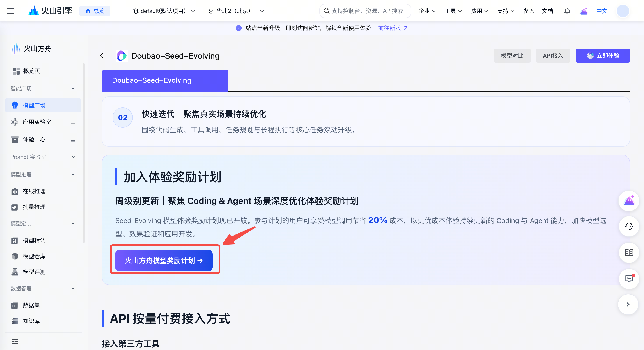Open 体验中心 in the sidebar

[43, 139]
